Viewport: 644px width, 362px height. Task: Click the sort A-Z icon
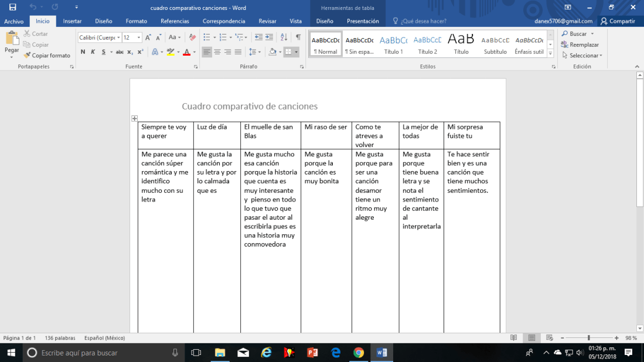[x=284, y=37]
